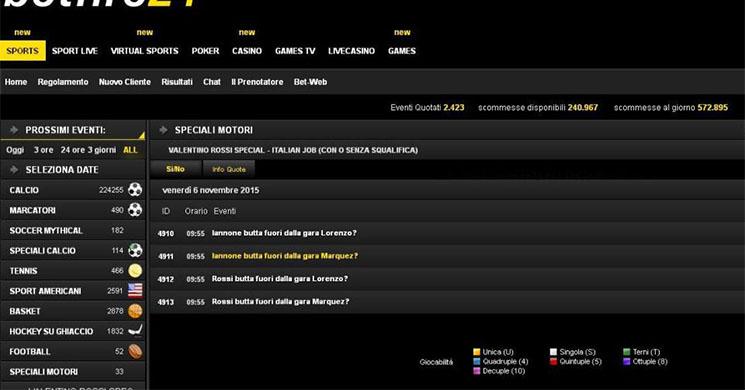Click the basketball icon beside BASKET
This screenshot has width=745, height=390.
pyautogui.click(x=135, y=311)
